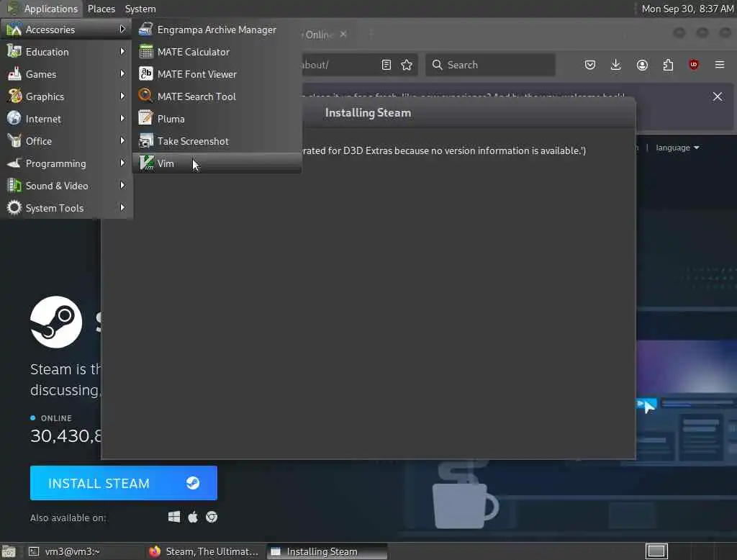Click the calculator icon beside MATE Calculator
This screenshot has height=560, width=737.
[145, 51]
